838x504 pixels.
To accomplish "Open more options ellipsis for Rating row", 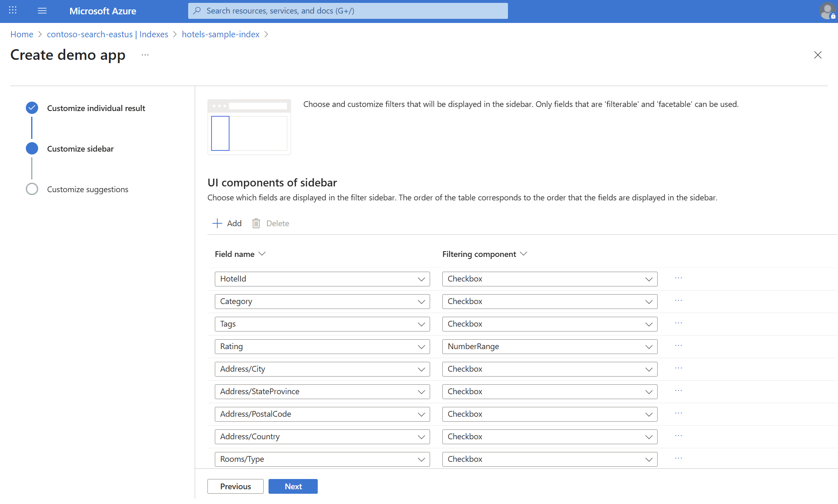I will 679,346.
